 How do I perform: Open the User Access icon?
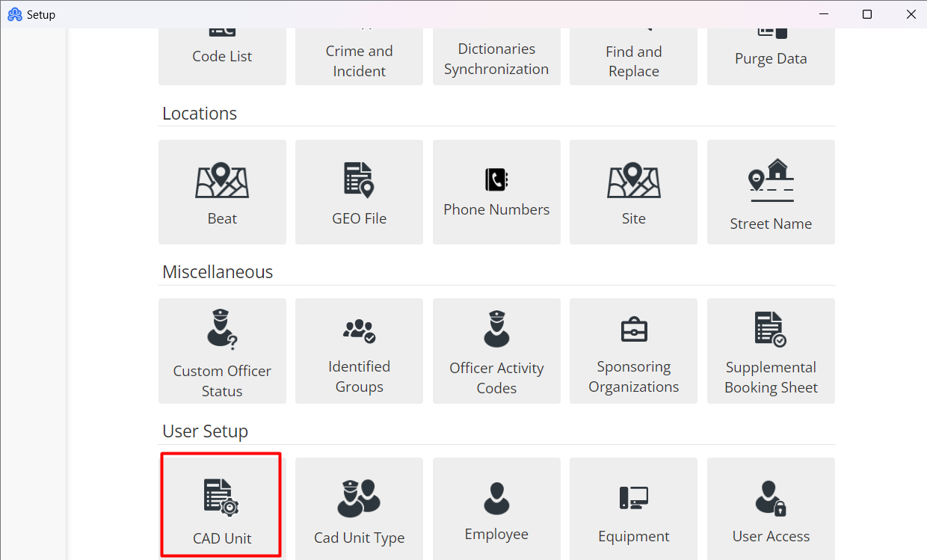(771, 501)
